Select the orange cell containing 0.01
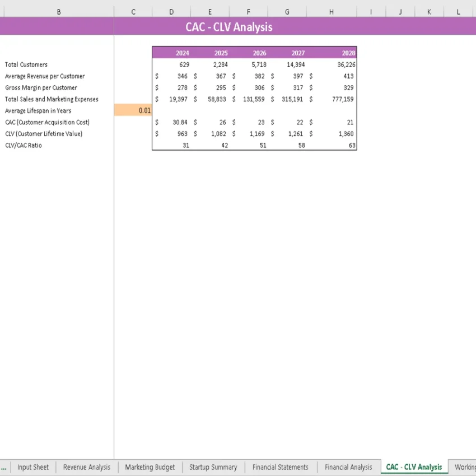The image size is (476, 476). (134, 110)
